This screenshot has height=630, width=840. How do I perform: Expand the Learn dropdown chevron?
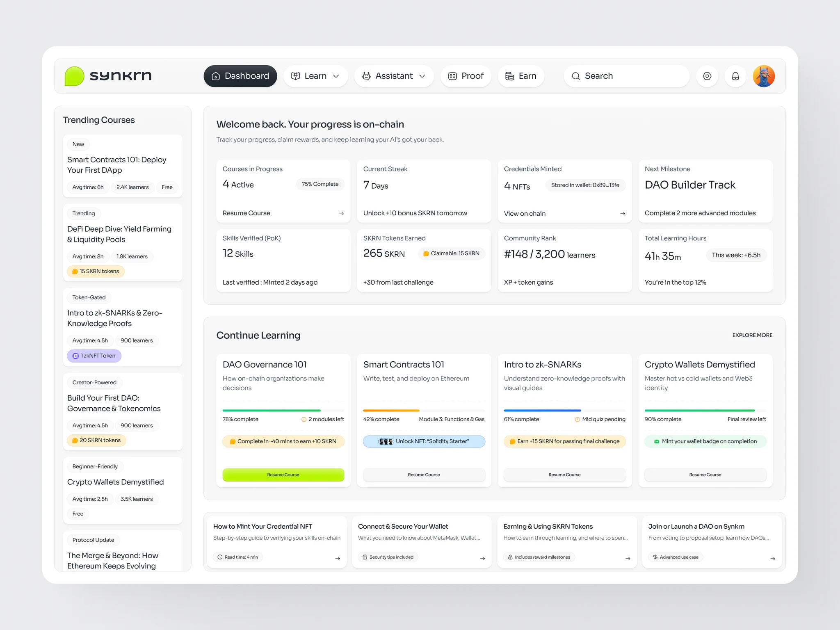click(x=336, y=76)
